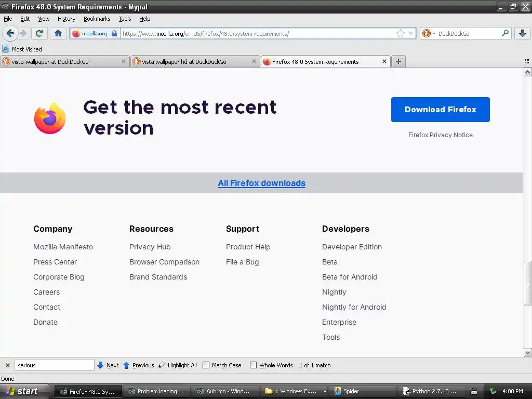Show all tabs list button

tap(527, 61)
